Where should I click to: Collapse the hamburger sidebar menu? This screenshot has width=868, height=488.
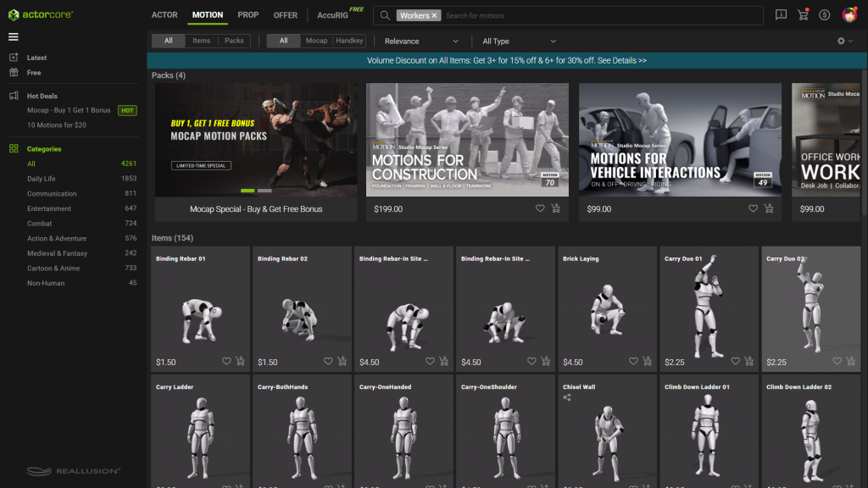[x=14, y=36]
